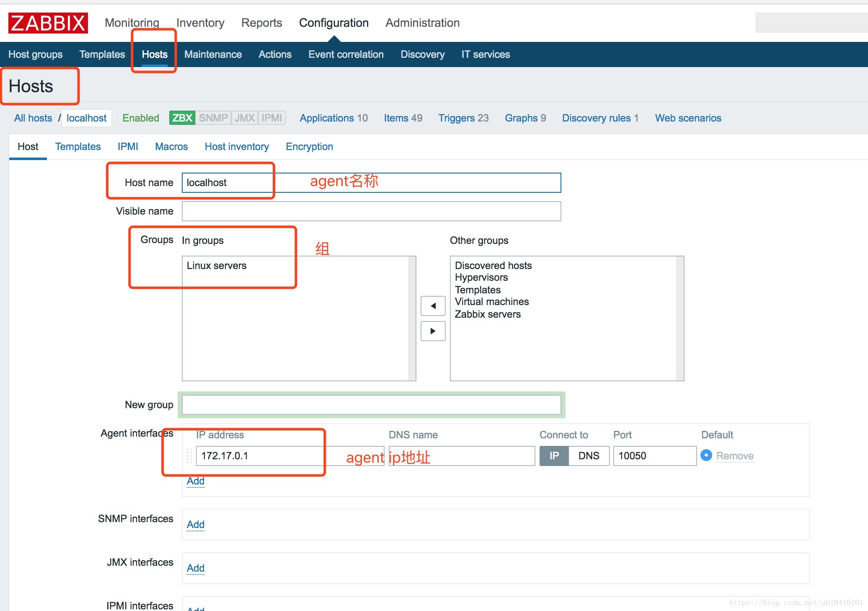Switch to the Host inventory tab
This screenshot has height=611, width=868.
click(x=237, y=147)
